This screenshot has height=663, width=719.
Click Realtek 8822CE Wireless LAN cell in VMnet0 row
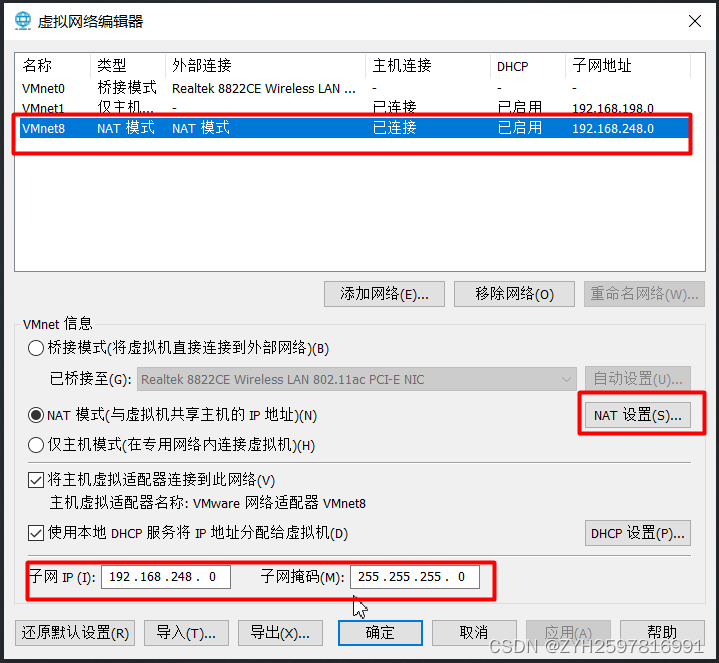pos(264,88)
